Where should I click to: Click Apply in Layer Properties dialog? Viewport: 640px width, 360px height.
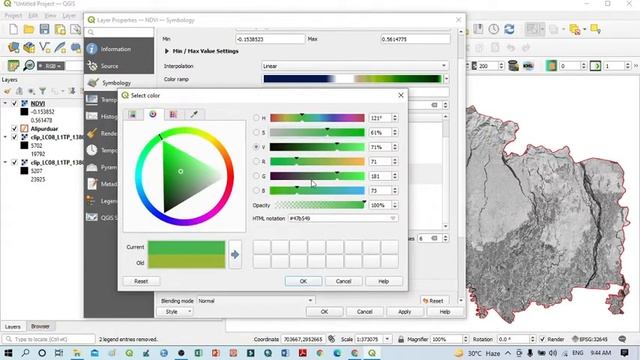404,312
